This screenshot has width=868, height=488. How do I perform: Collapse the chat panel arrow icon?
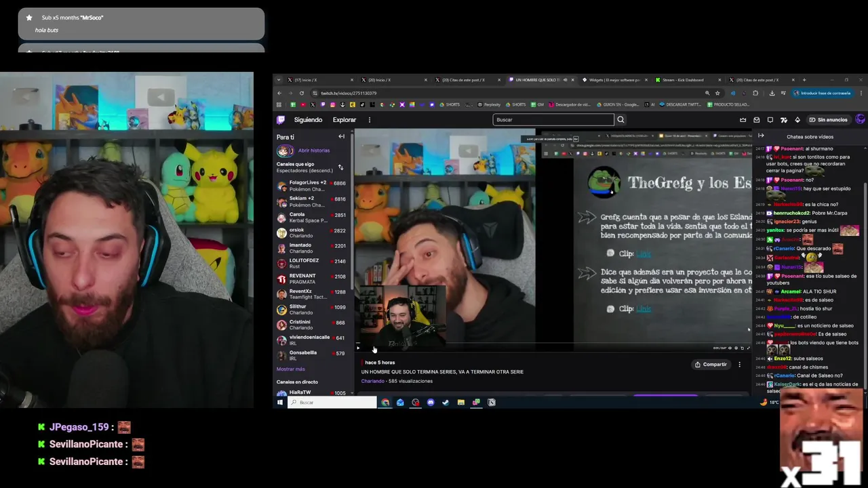click(761, 136)
